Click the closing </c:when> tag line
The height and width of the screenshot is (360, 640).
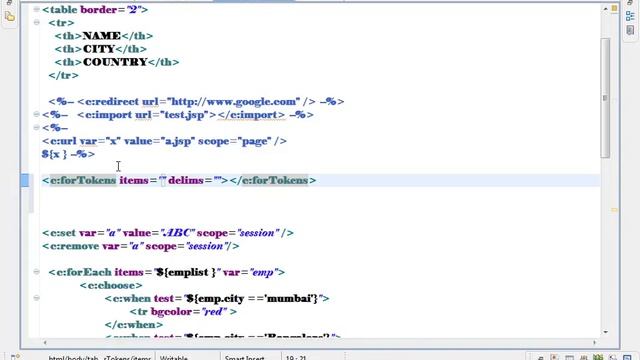pyautogui.click(x=133, y=324)
